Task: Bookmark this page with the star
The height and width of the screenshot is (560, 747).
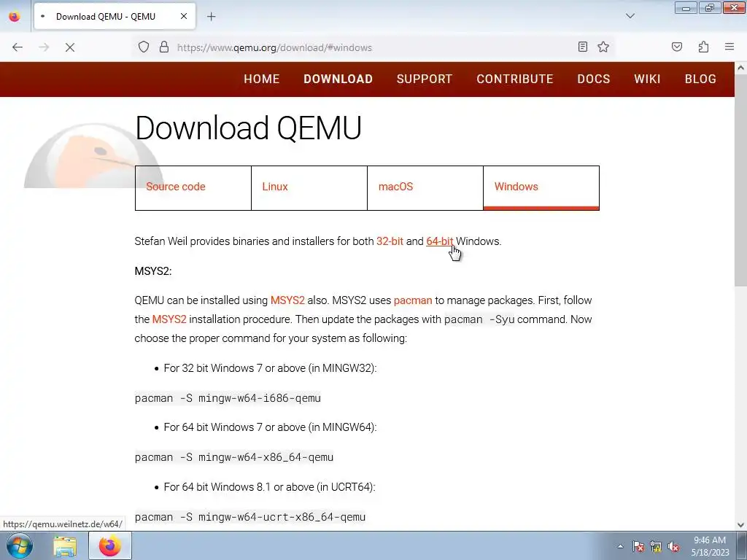Action: tap(603, 47)
